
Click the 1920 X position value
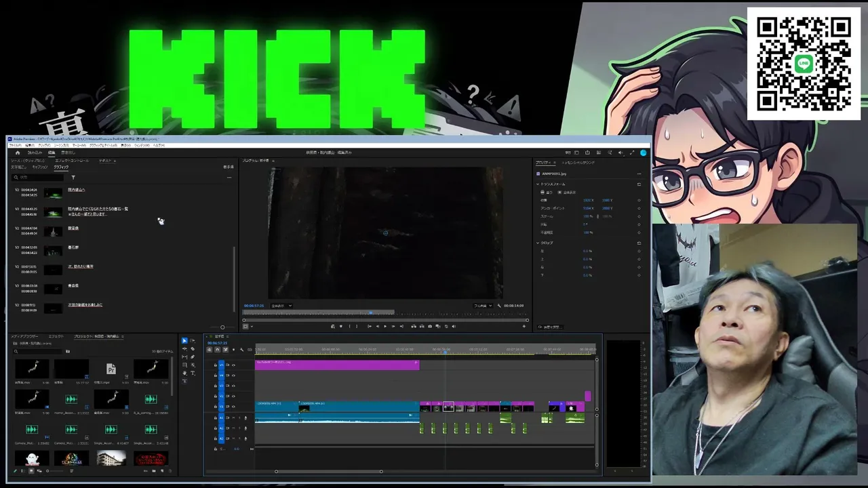coord(588,201)
